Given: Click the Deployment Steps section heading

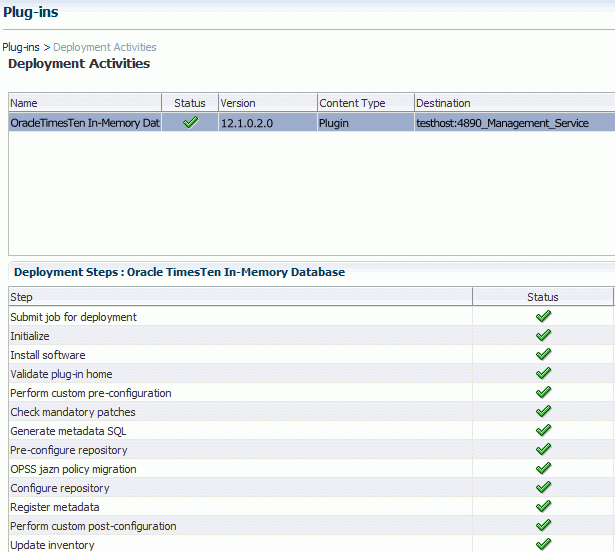Looking at the screenshot, I should coord(179,272).
